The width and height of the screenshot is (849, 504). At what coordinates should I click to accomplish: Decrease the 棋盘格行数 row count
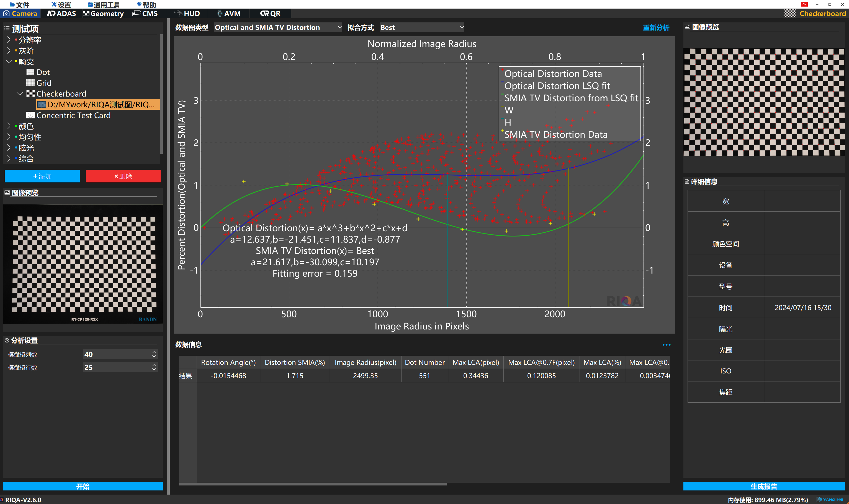(154, 370)
